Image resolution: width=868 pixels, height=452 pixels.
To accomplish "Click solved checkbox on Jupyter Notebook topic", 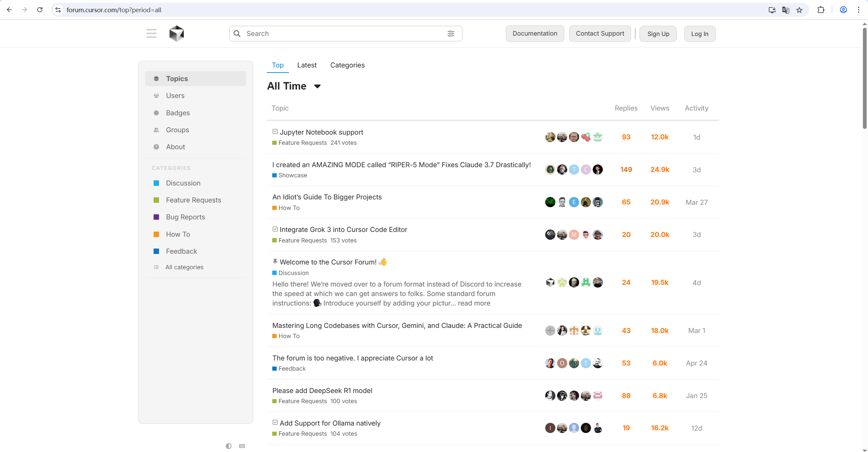I will pyautogui.click(x=275, y=132).
